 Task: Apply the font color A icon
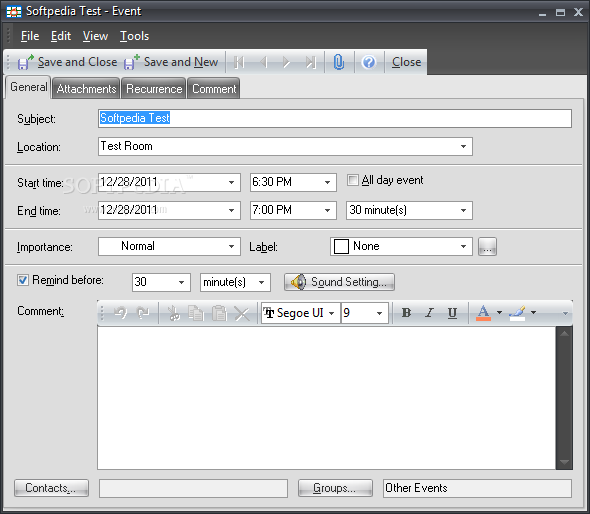(484, 313)
